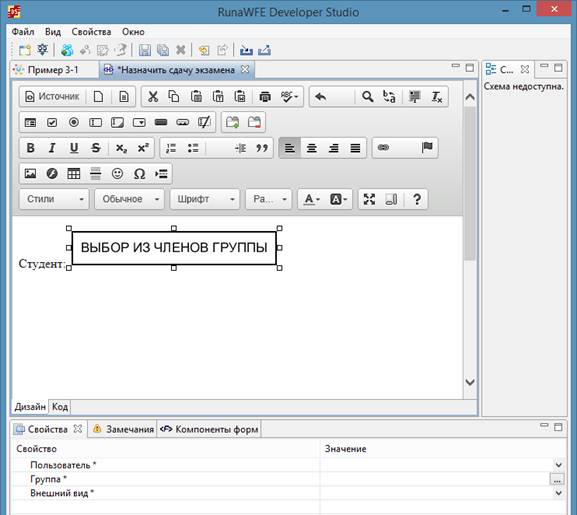Click the ellipsis button for Группа
577x515 pixels.
pyautogui.click(x=557, y=479)
